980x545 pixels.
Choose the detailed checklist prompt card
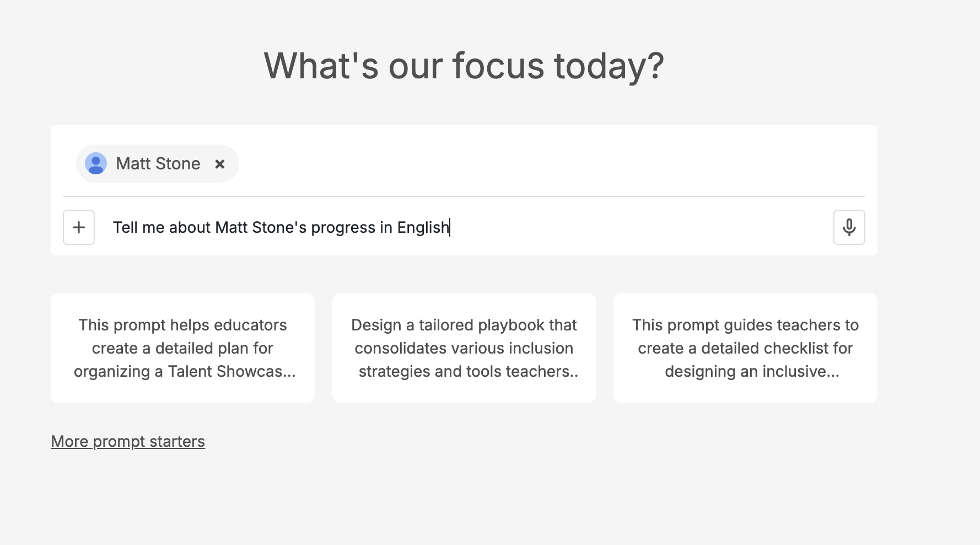(745, 348)
